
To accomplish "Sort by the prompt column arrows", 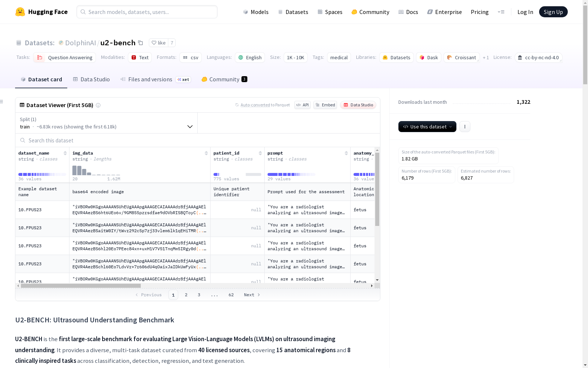I will point(346,153).
